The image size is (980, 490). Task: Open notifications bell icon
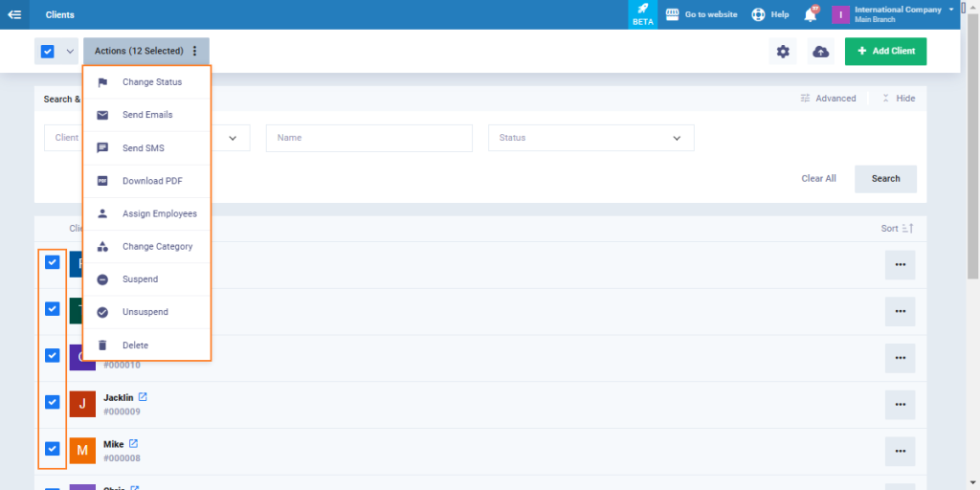coord(811,14)
